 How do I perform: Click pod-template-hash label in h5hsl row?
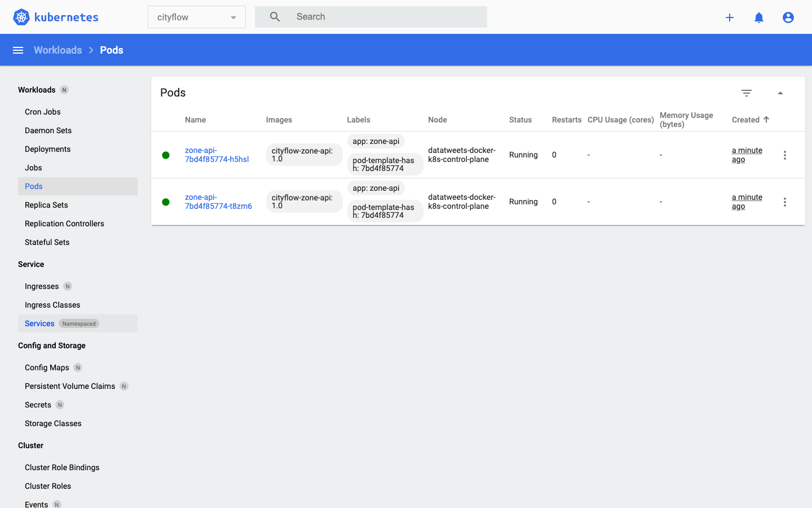point(385,164)
